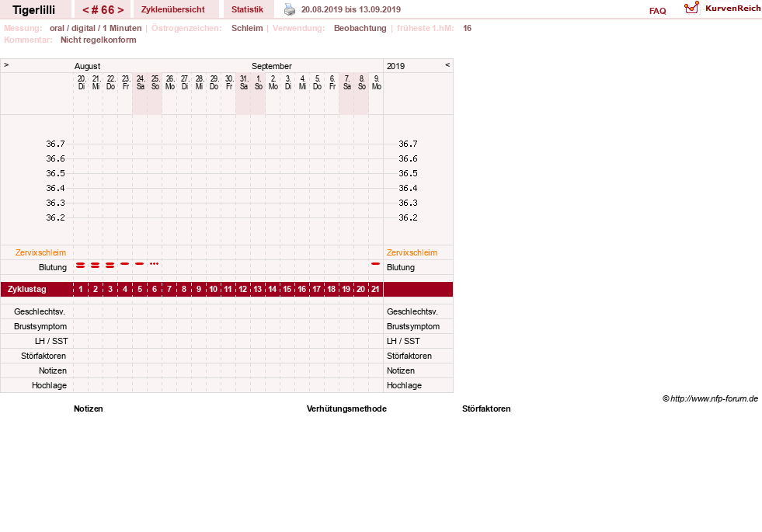Click the date 31. Sa column header

pos(243,82)
